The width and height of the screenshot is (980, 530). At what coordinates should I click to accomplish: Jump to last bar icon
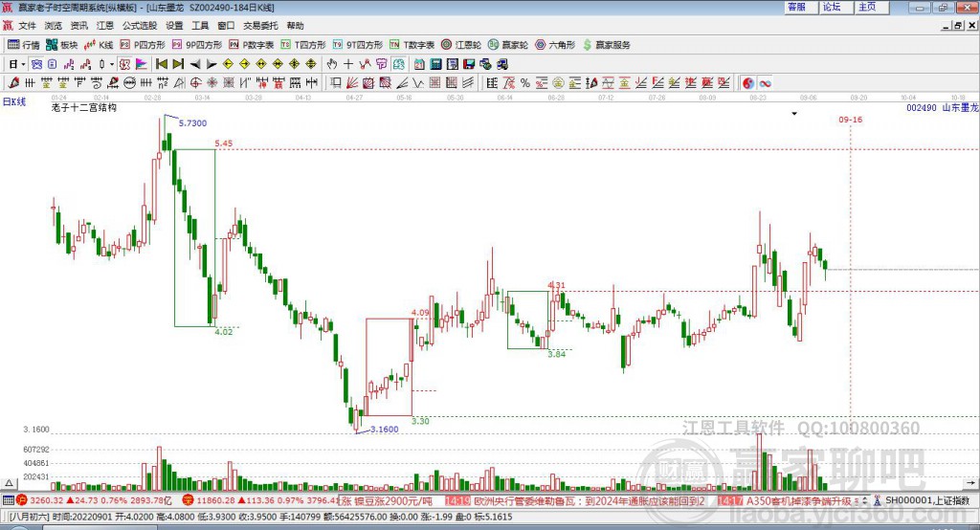tap(178, 64)
